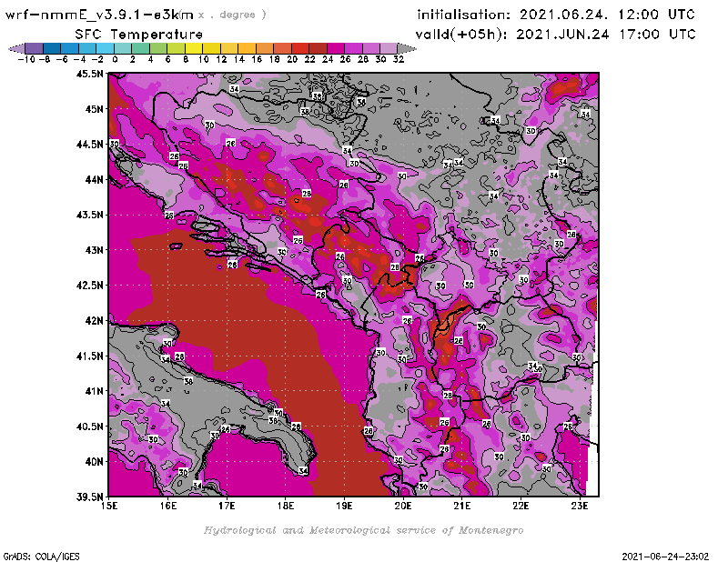728x562 pixels.
Task: Click the 21E longitude axis label
Action: coord(461,506)
